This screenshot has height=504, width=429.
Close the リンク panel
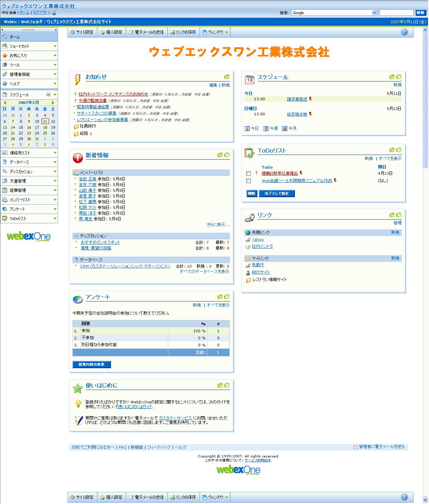pos(399,215)
